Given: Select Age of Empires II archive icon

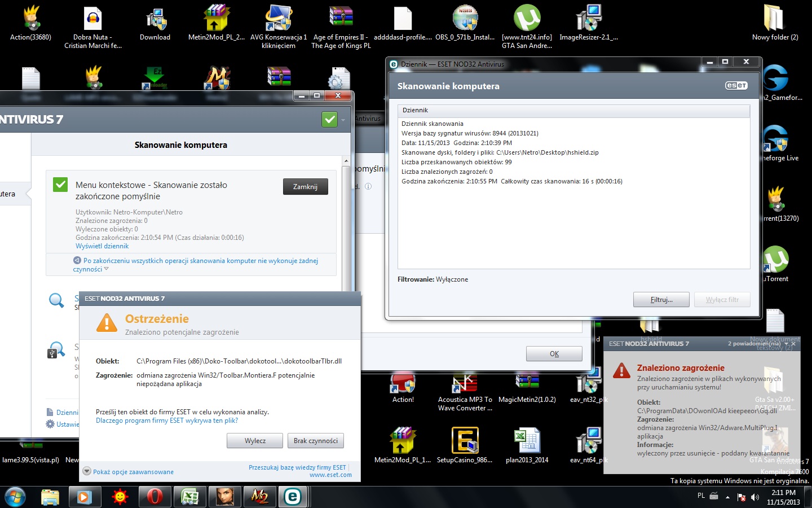Looking at the screenshot, I should 341,27.
